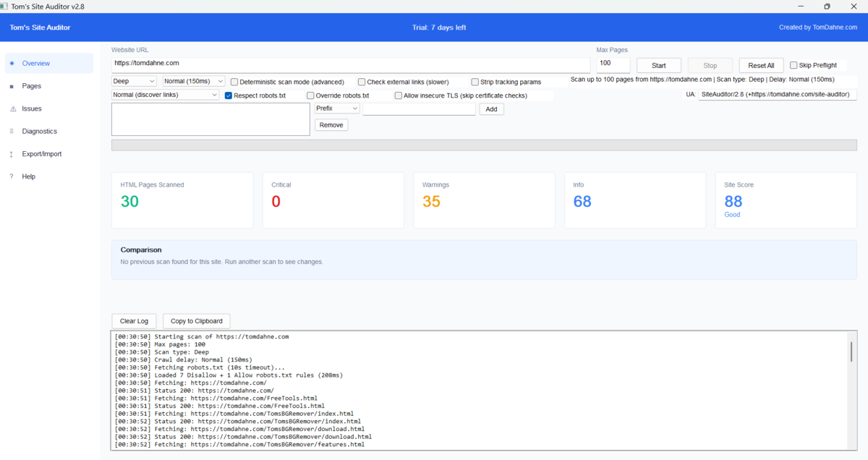Open Help via the question mark icon

[x=12, y=176]
